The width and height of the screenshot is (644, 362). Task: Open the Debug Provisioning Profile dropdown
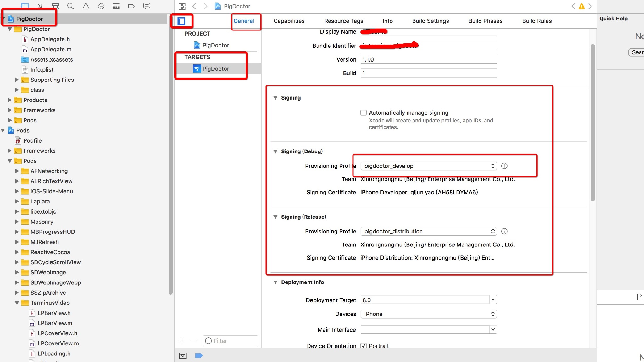[429, 166]
